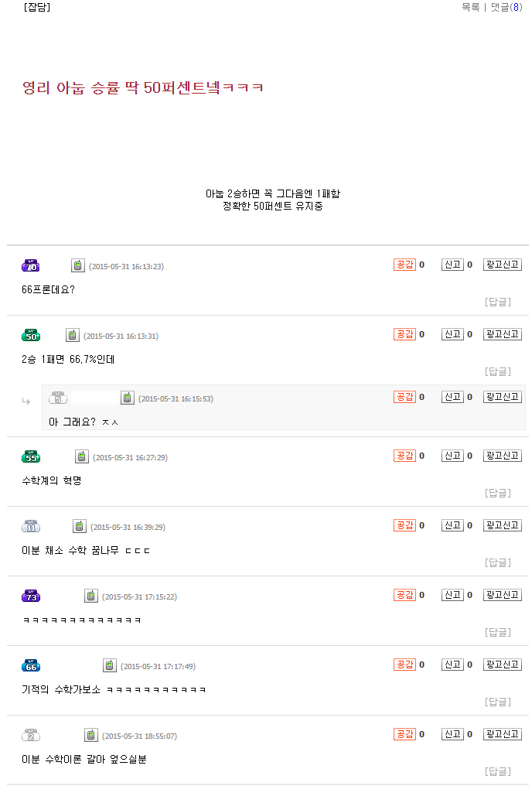Click 답글 under the "기적의 수학가보소" comment
This screenshot has height=786, width=532.
(x=497, y=702)
